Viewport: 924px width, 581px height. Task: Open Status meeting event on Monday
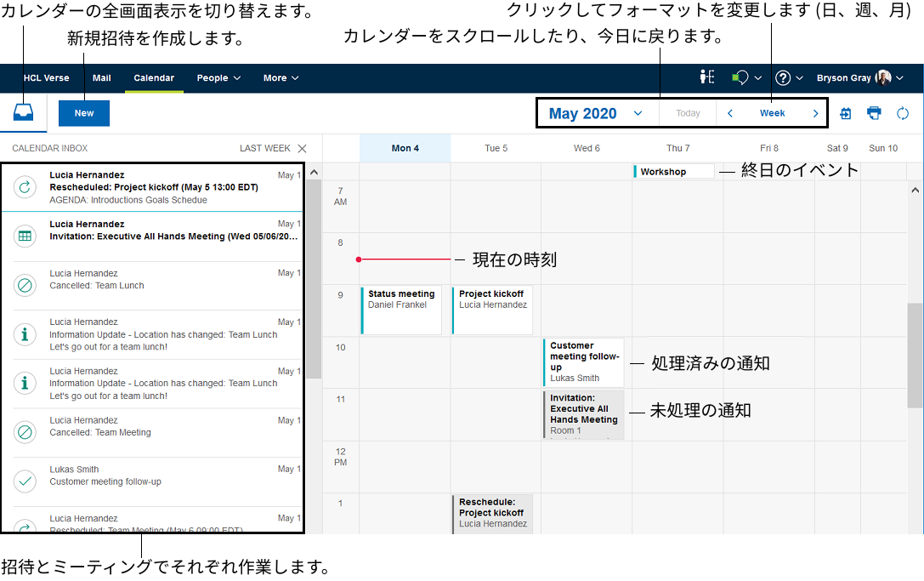(x=401, y=310)
